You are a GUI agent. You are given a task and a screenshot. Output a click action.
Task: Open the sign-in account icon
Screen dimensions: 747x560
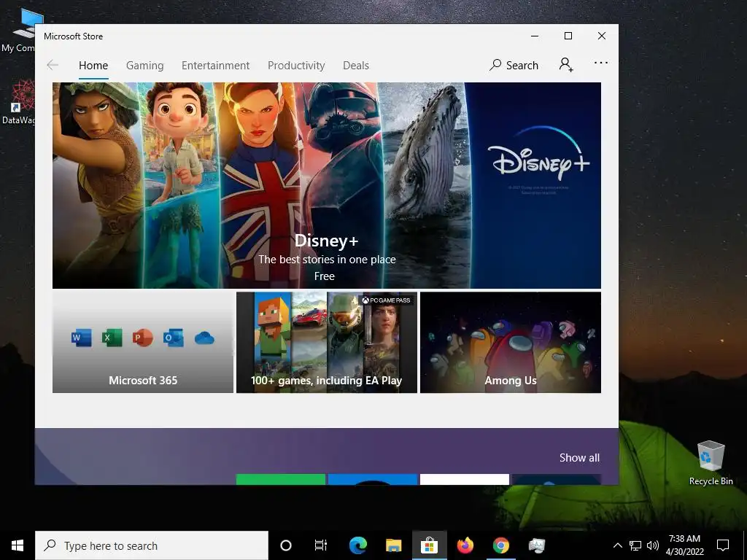coord(566,64)
